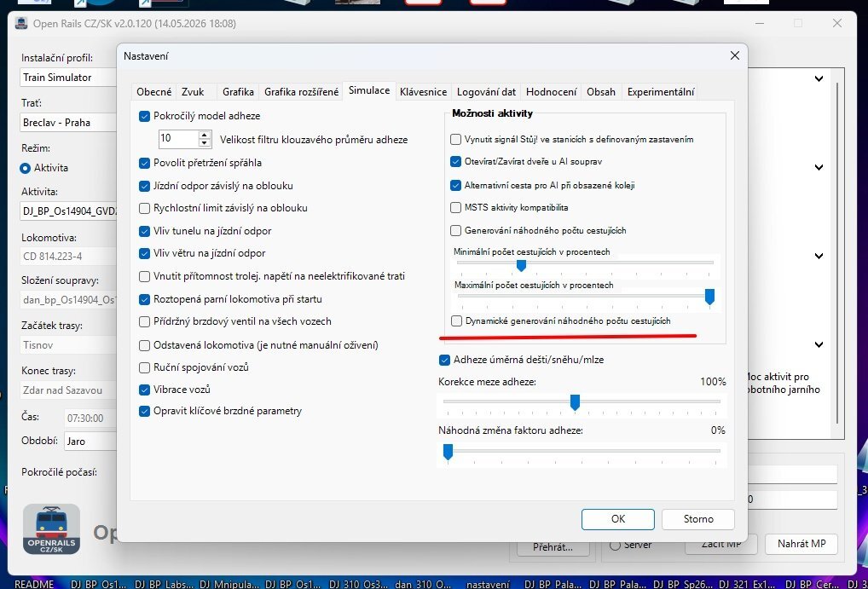Viewport: 868px width, 589px height.
Task: Enable Vnutit přítomnost trolej. napětí checkbox
Action: (x=144, y=275)
